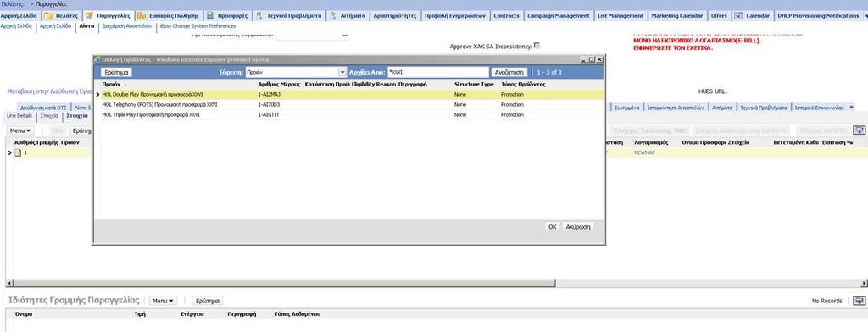Toggle layout icon next to No Records
Screen dimensions: 868x332
[x=859, y=301]
